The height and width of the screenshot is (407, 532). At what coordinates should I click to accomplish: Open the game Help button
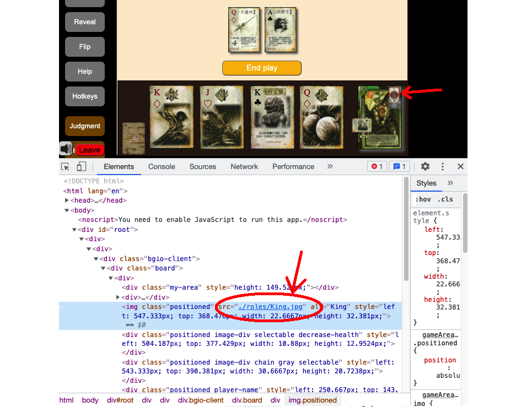85,72
